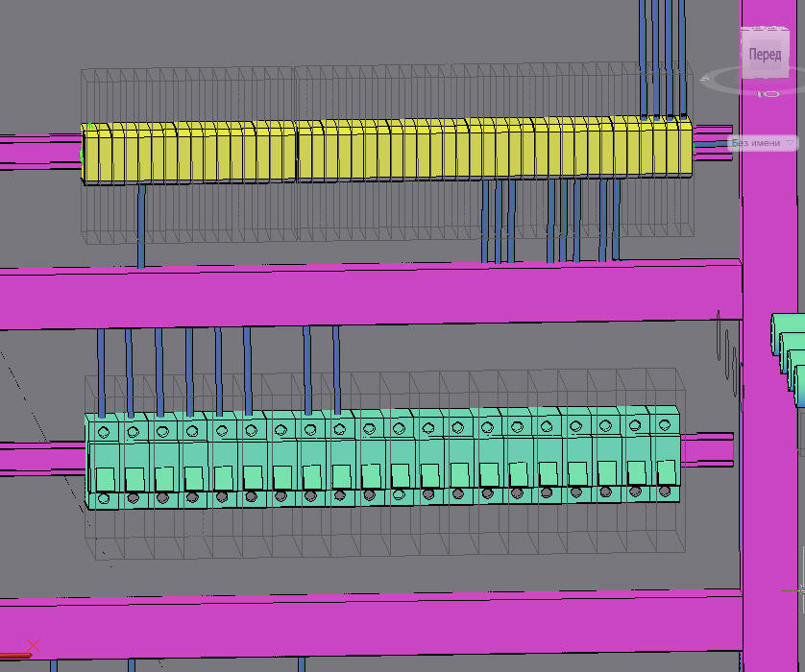Select the DIN rail end right of green breakers
The image size is (805, 672).
[x=706, y=446]
